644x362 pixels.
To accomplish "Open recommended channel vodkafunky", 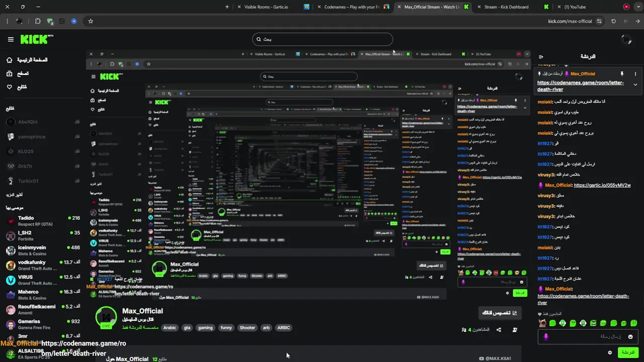I will pyautogui.click(x=43, y=265).
